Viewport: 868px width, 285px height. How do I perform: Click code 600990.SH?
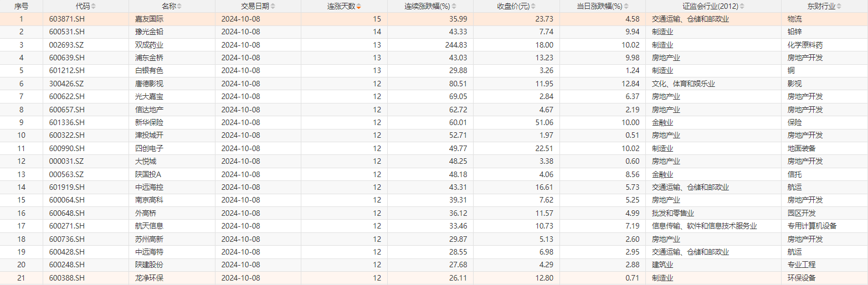67,148
